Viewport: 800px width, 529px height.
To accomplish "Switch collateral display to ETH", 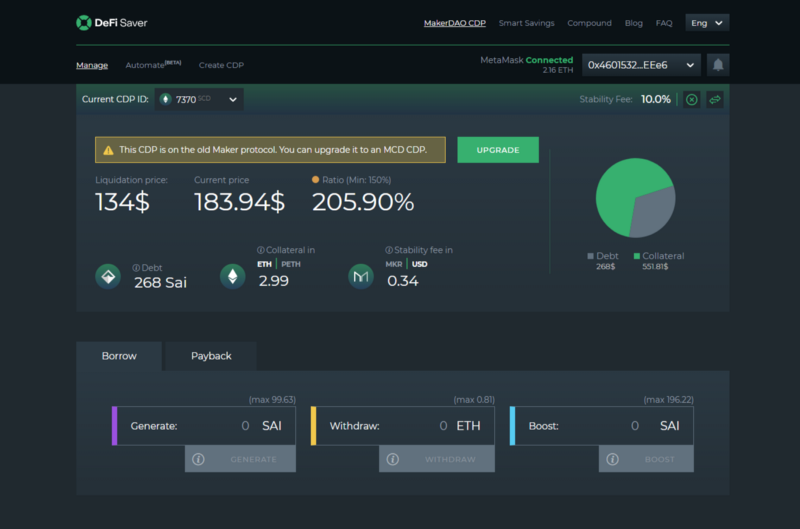I will pos(264,264).
